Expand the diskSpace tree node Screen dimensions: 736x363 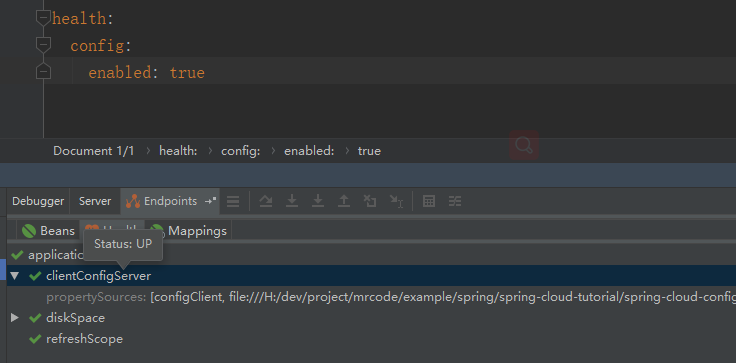(15, 318)
